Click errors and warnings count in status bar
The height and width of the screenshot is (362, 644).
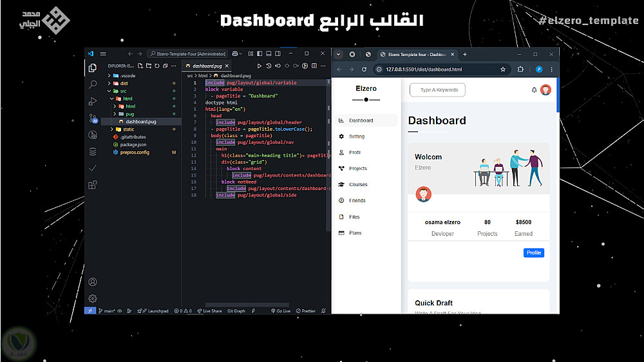(x=183, y=311)
